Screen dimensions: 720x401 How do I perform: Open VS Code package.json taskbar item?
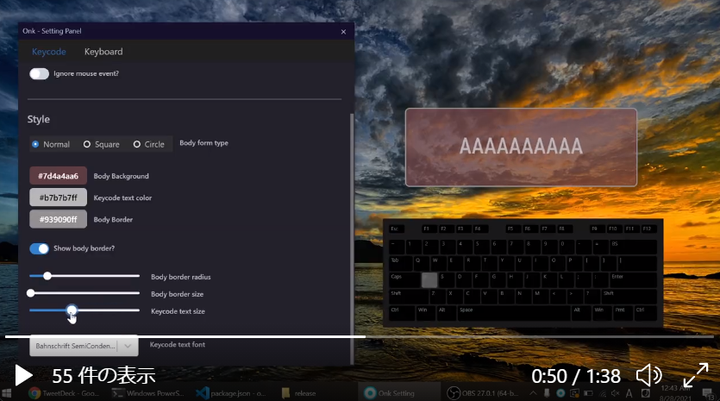231,393
